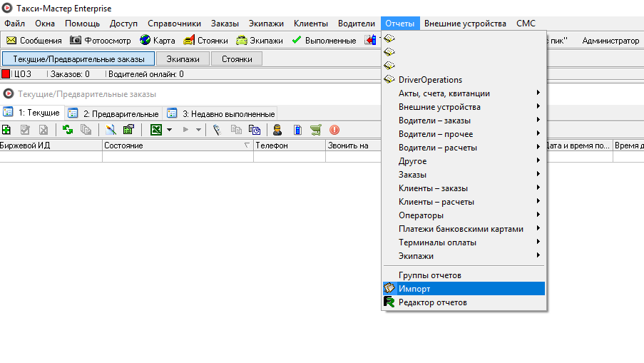Open Сообщения envelope in the toolbar
The height and width of the screenshot is (363, 644).
pos(34,41)
